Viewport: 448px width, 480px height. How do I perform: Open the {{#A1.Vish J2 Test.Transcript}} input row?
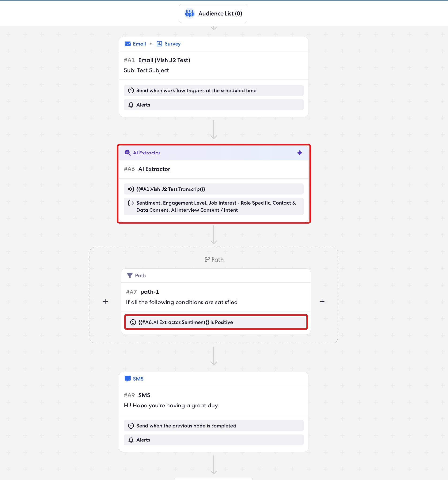(x=214, y=189)
